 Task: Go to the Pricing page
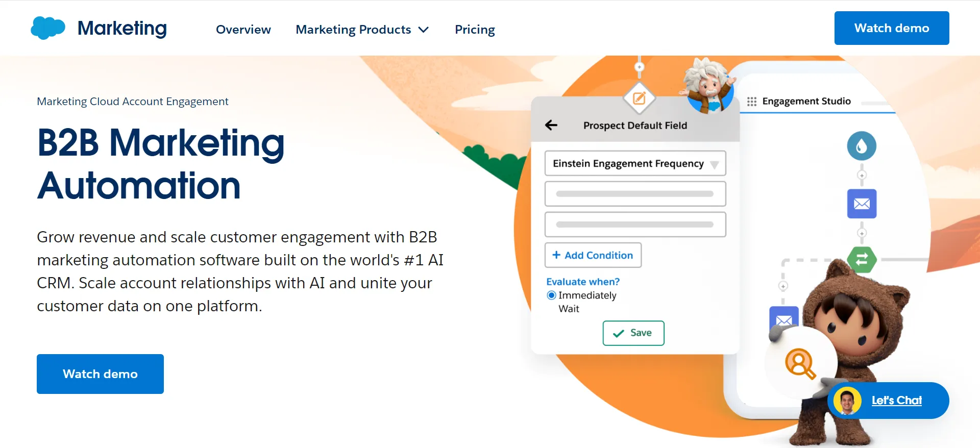pos(475,30)
